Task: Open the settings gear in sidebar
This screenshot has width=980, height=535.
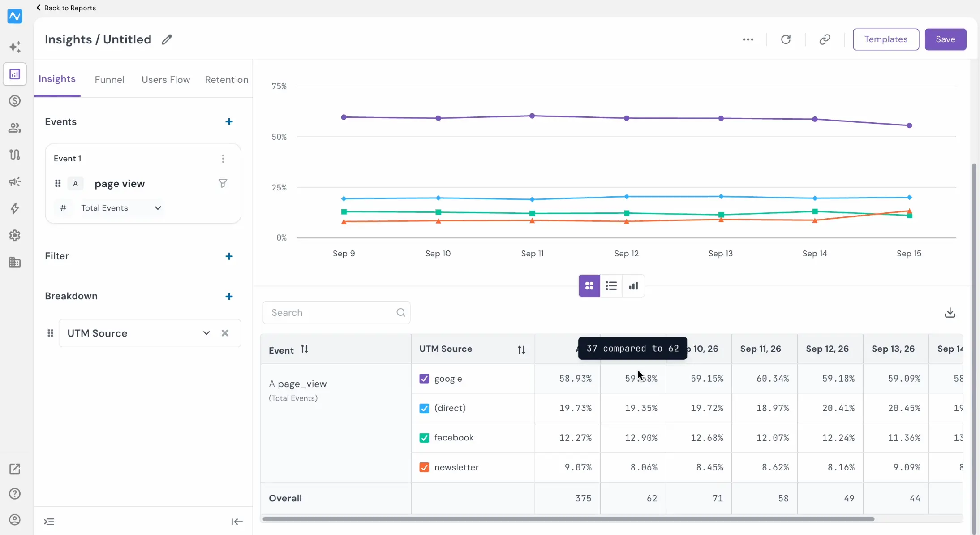Action: coord(15,235)
